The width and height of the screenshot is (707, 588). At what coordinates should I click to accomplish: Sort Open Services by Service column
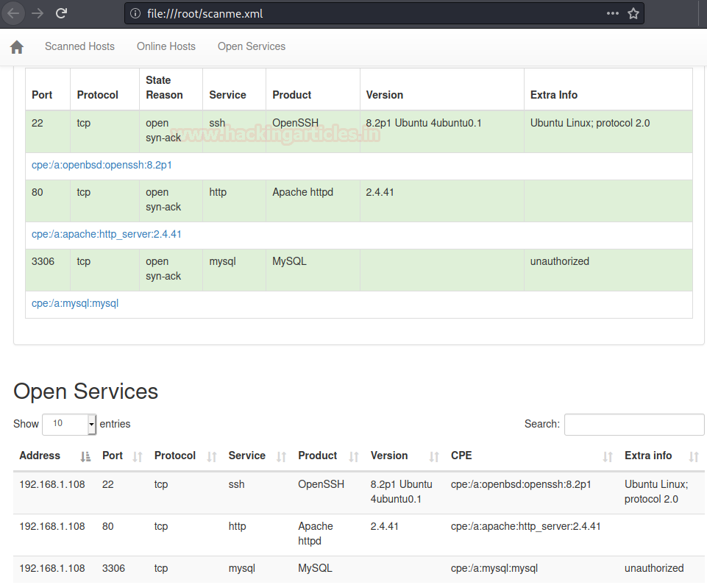tap(257, 456)
